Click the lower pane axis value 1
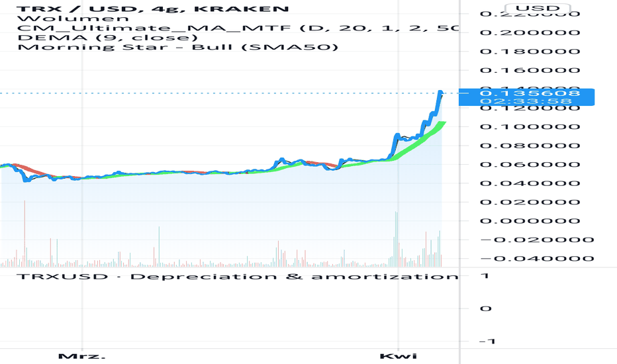The image size is (617, 364). click(x=485, y=276)
